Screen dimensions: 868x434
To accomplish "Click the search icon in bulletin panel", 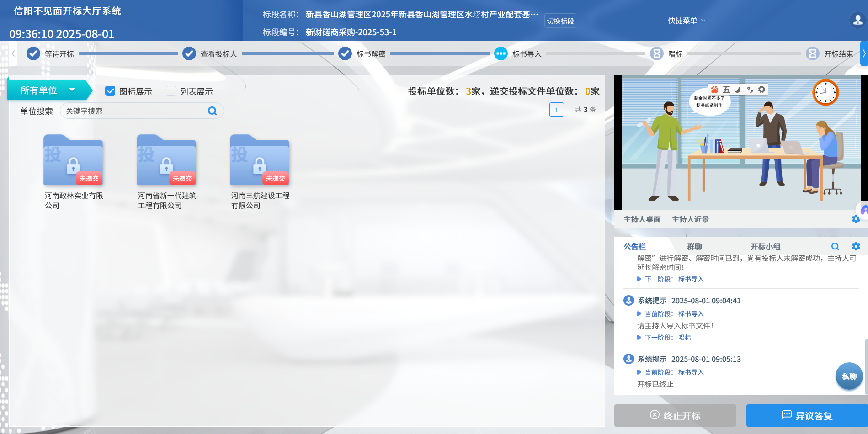I will (835, 247).
